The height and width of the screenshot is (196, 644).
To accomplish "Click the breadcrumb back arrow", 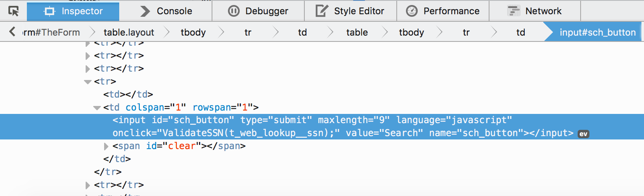I will pos(12,32).
